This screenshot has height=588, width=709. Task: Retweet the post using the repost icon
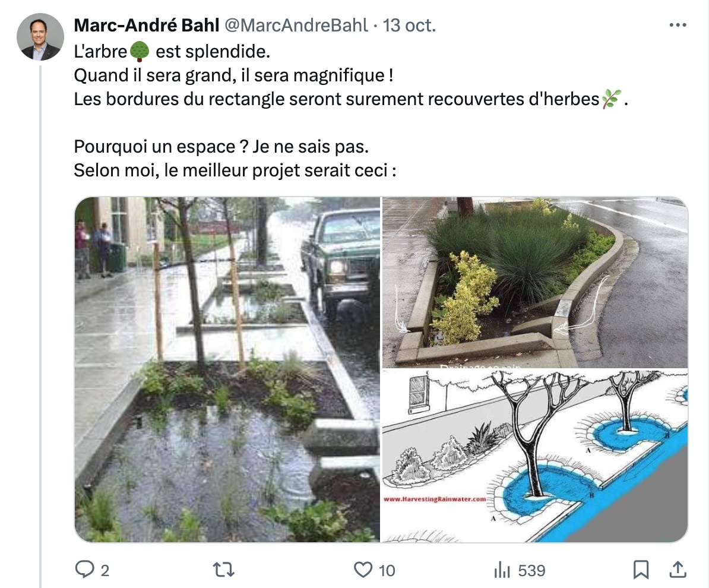click(224, 570)
